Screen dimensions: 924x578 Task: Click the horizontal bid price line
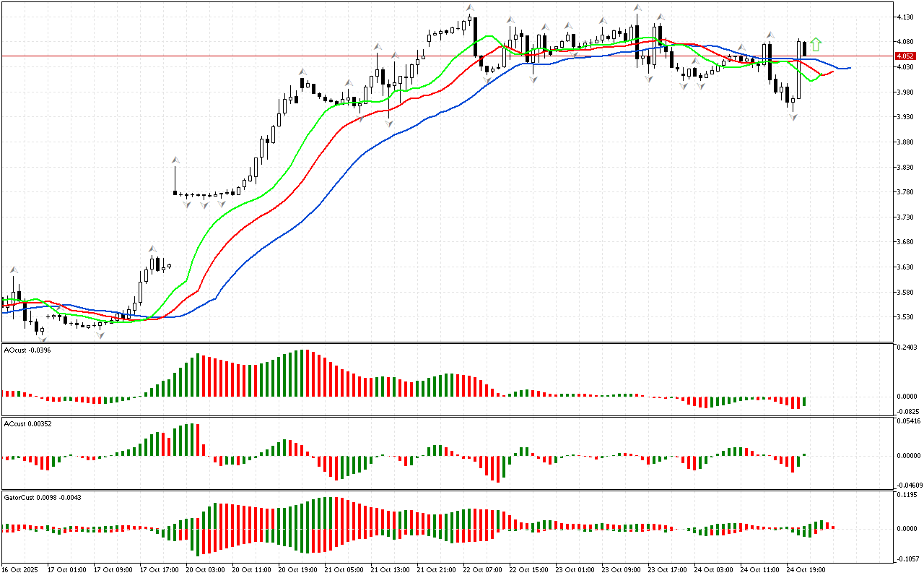[289, 56]
